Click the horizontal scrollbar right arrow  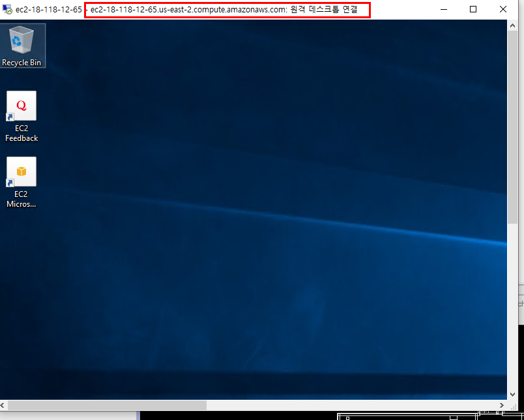[502, 405]
